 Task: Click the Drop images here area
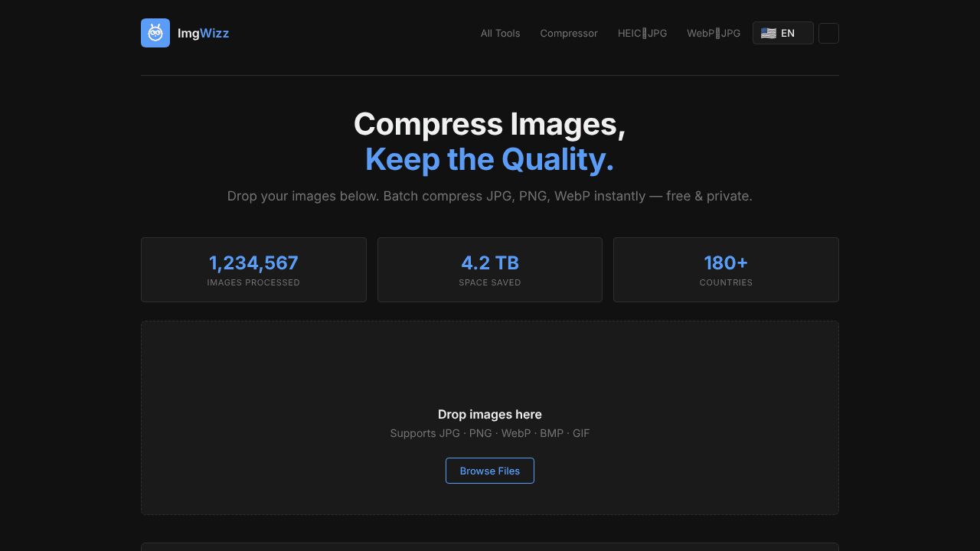click(x=490, y=418)
